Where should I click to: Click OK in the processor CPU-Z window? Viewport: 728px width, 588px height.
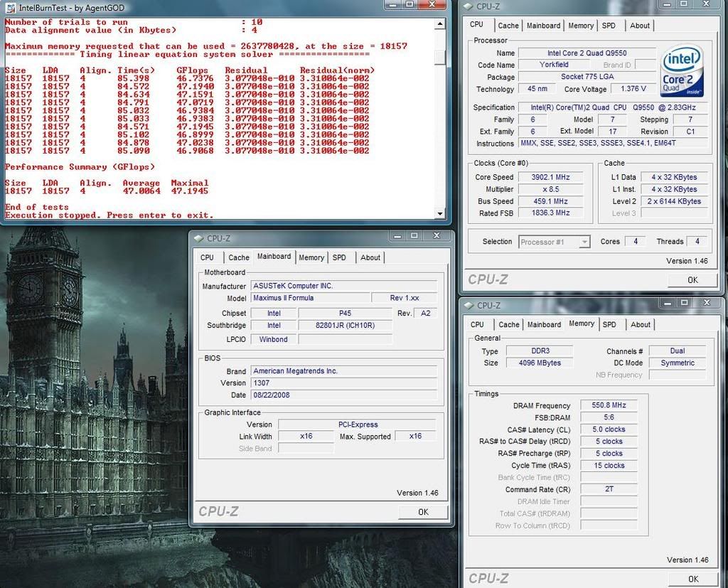tap(692, 280)
